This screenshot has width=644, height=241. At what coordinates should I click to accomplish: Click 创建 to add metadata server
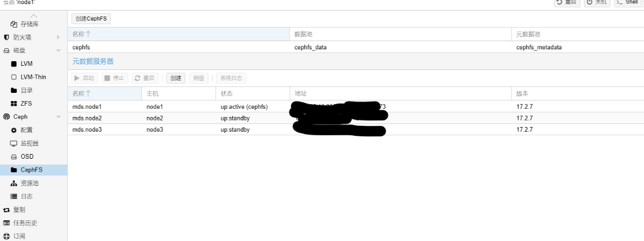(x=175, y=78)
